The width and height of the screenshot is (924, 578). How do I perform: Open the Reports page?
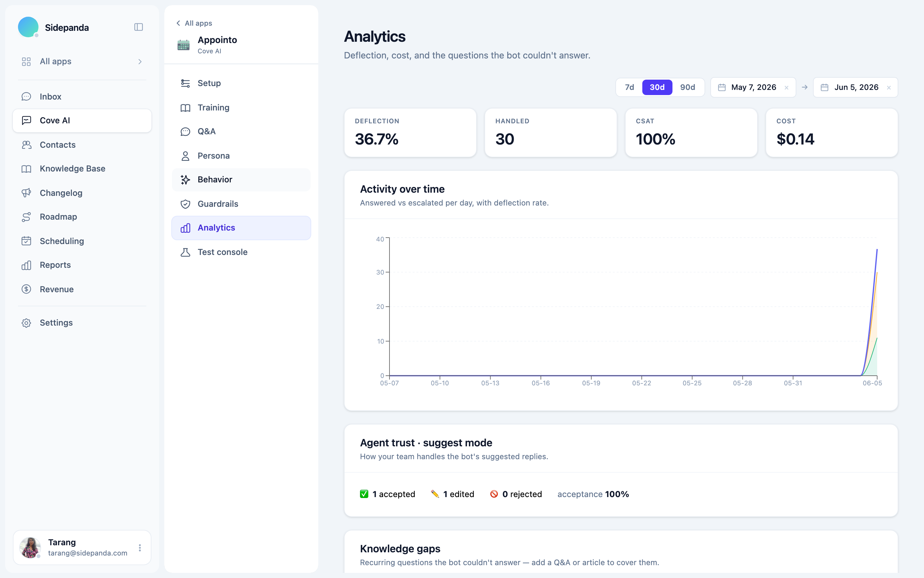(82, 265)
